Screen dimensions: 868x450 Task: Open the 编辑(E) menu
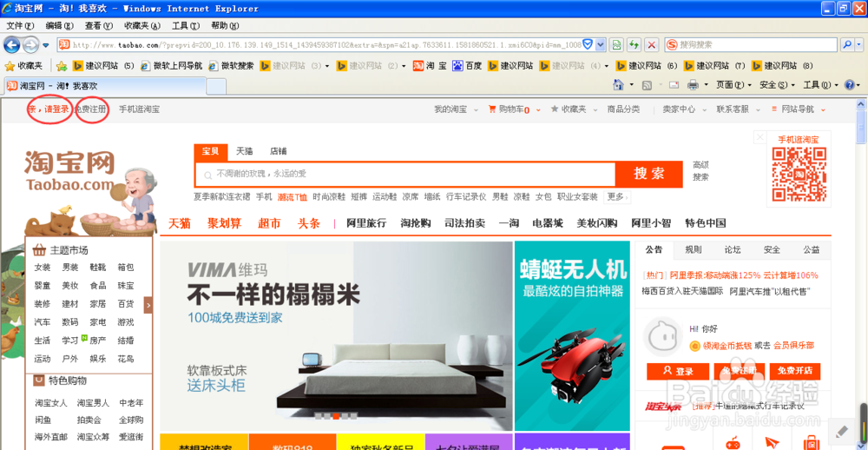pos(60,26)
